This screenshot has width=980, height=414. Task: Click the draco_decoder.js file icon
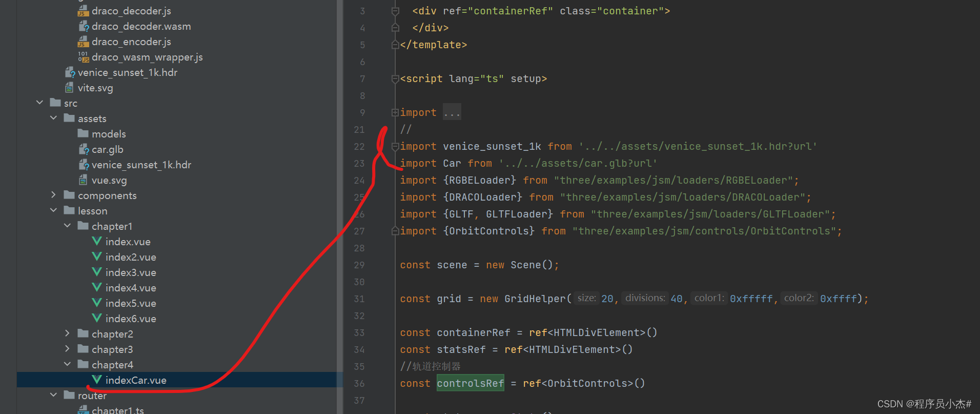pyautogui.click(x=83, y=11)
